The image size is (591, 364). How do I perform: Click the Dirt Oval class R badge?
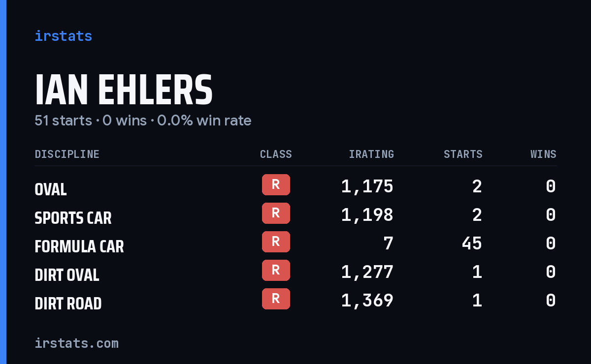point(276,271)
